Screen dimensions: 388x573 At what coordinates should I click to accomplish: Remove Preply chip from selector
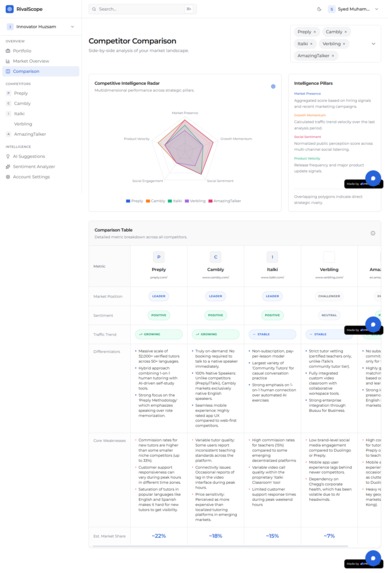pos(315,32)
